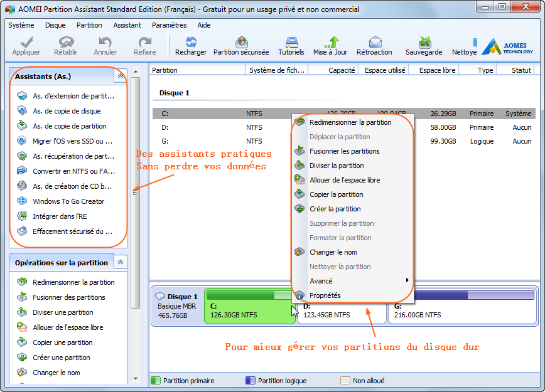
Task: Click Disque 1 Basique MBR label
Action: pos(177,306)
